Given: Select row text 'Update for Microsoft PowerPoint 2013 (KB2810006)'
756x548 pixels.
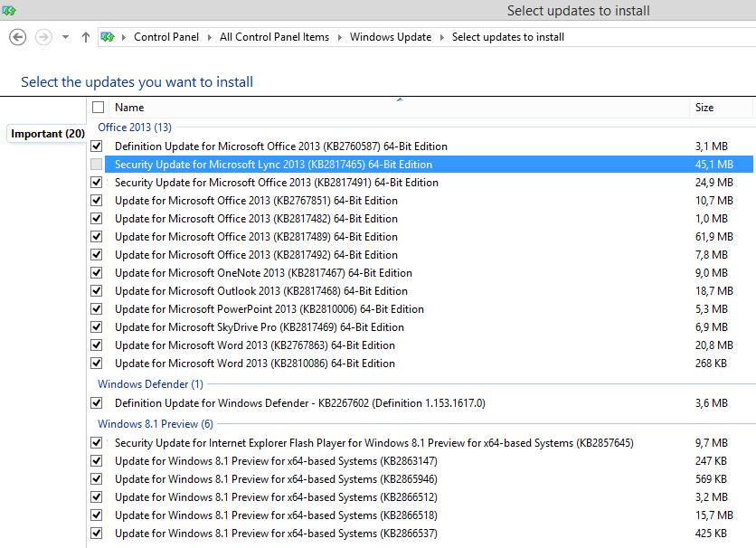Looking at the screenshot, I should click(x=236, y=309).
